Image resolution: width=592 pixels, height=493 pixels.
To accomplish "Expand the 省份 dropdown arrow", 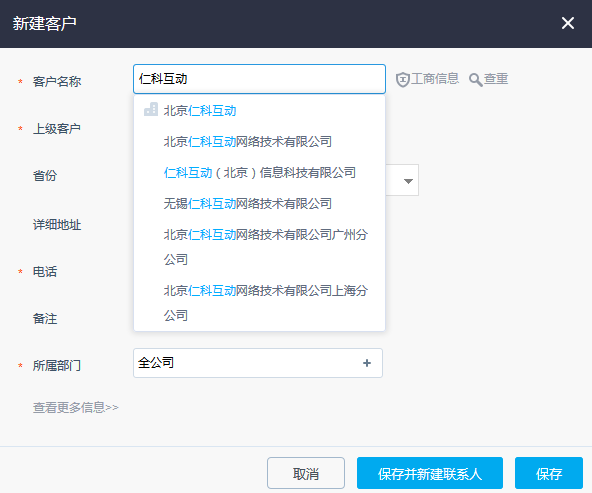I will 408,181.
